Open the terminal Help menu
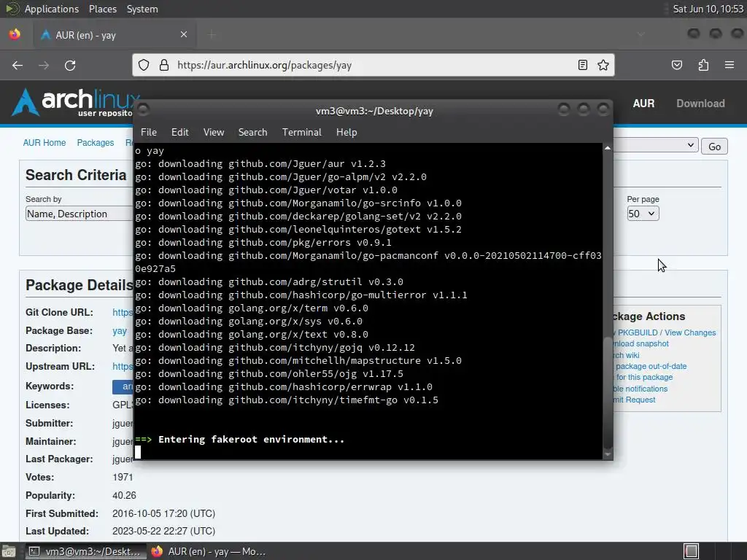747x560 pixels. pyautogui.click(x=347, y=133)
